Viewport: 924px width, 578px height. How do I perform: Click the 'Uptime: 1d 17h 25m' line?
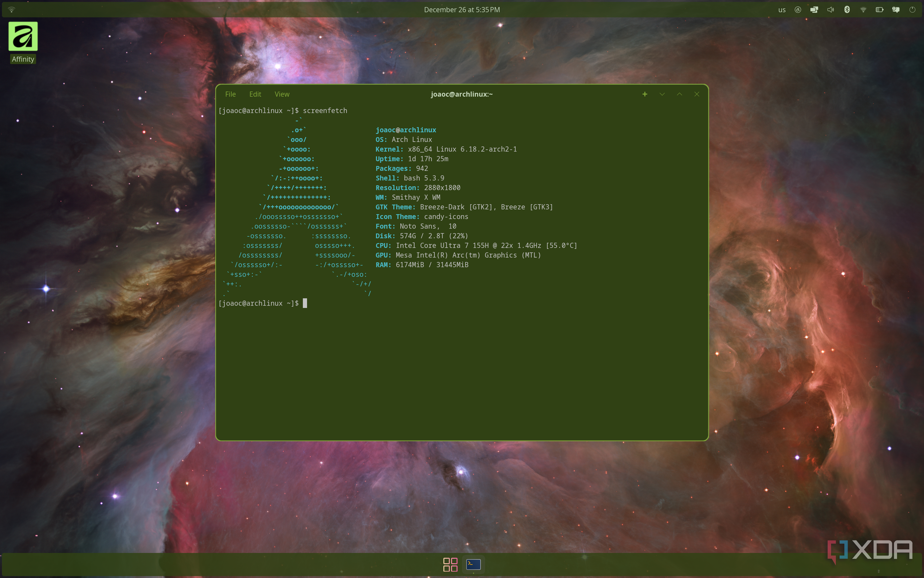click(x=412, y=159)
